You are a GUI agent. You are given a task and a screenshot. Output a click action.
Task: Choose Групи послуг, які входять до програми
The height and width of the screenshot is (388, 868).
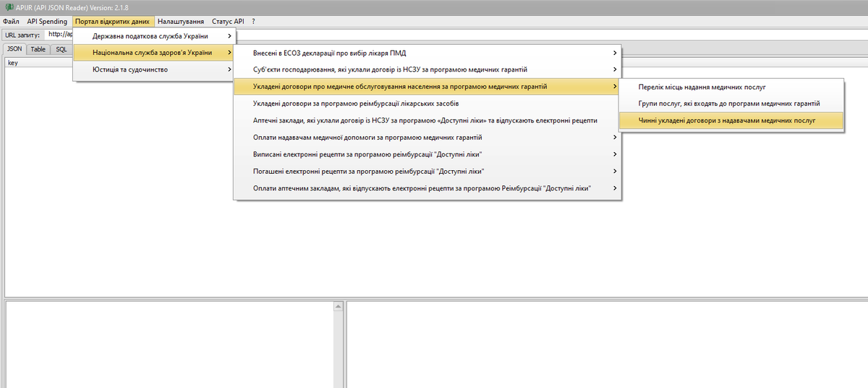point(731,104)
